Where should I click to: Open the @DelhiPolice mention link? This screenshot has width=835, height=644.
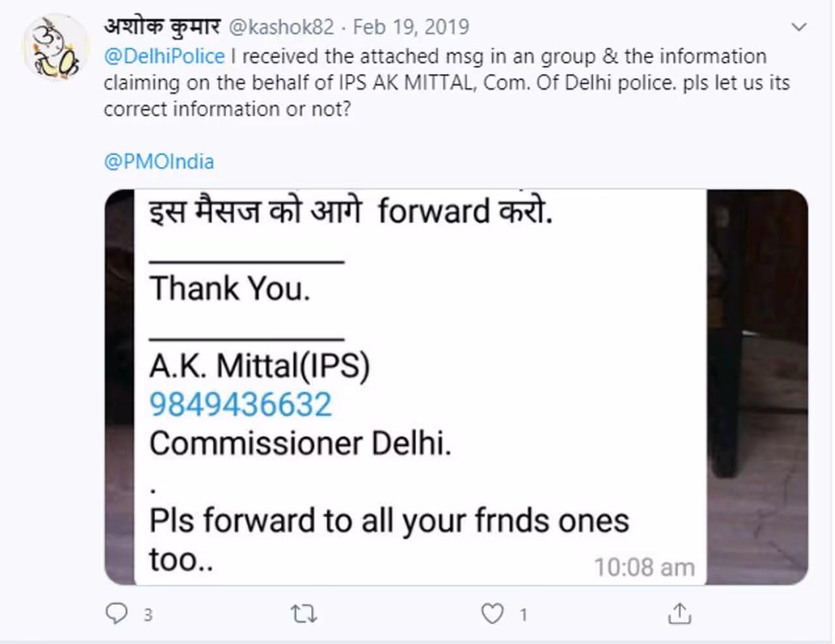[164, 57]
